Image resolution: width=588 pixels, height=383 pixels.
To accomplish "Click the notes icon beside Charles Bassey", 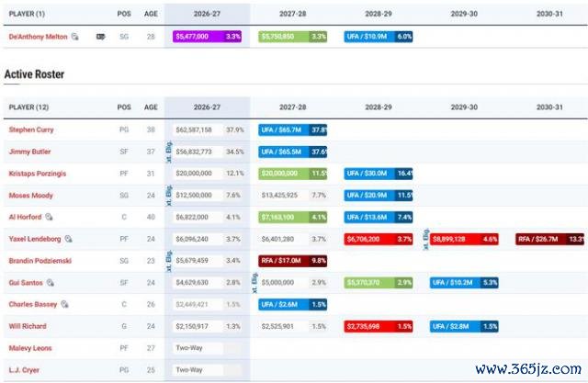I will (x=64, y=304).
